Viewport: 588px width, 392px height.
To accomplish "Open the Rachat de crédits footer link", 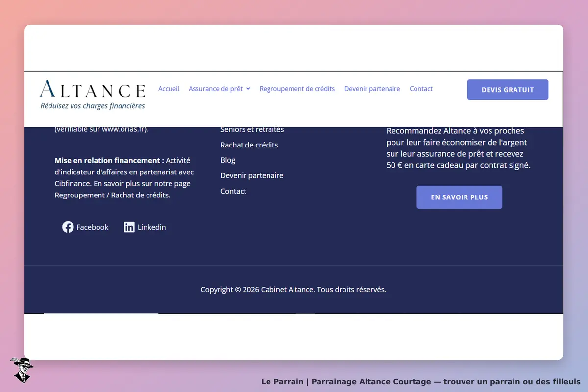I will 249,145.
